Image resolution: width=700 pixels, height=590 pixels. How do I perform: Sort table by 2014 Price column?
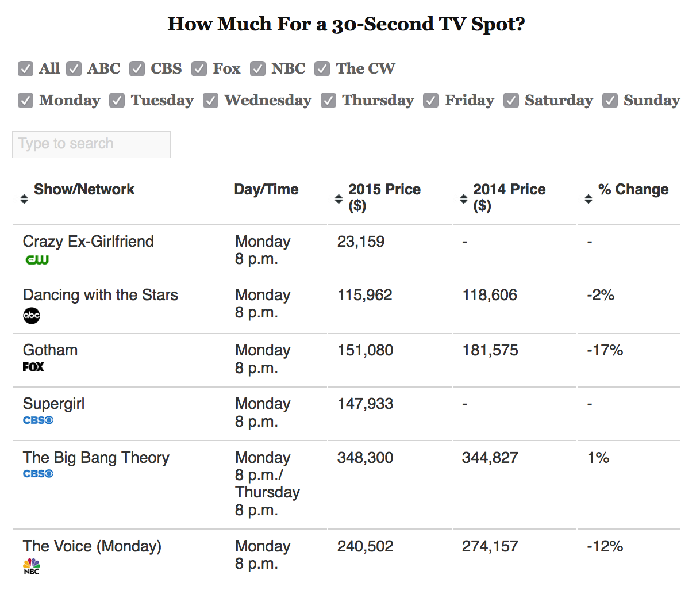tap(509, 197)
